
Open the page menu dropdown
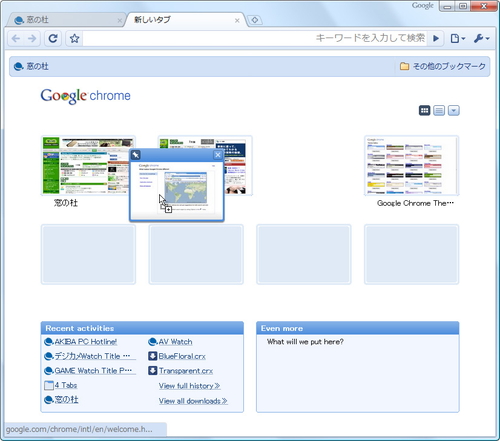[x=458, y=39]
